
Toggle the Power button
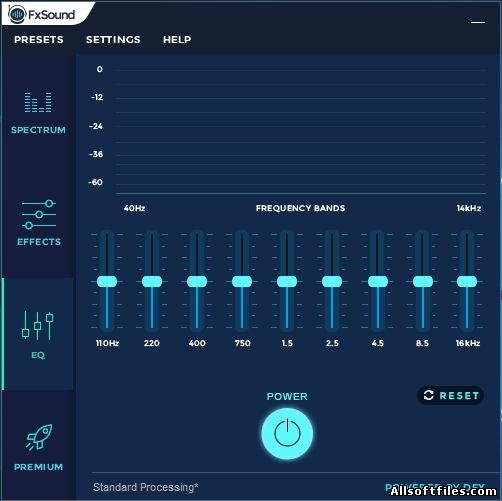click(287, 434)
